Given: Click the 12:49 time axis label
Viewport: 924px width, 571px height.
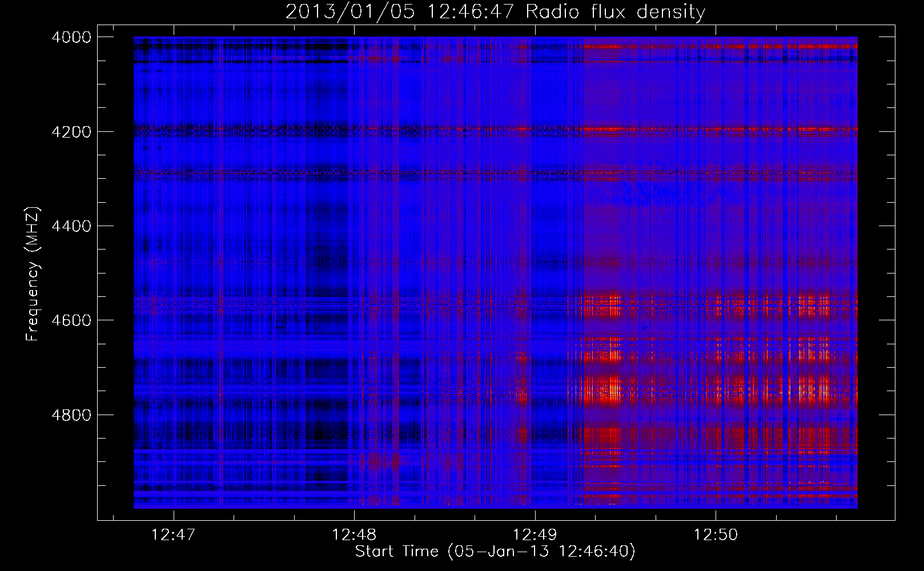Looking at the screenshot, I should click(535, 535).
